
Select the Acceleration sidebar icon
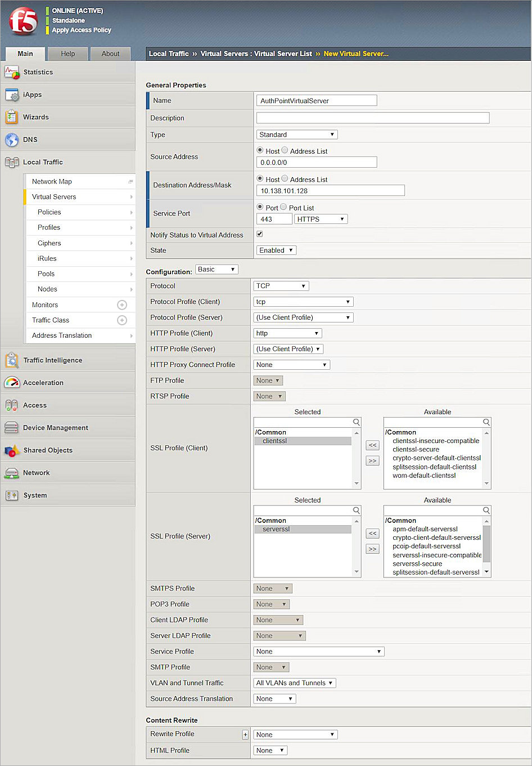click(x=13, y=383)
